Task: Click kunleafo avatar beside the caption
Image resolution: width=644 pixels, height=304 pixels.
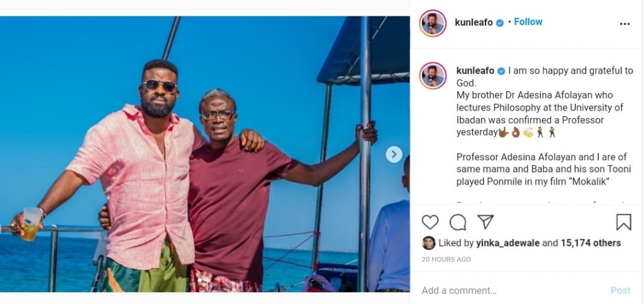Action: pyautogui.click(x=433, y=75)
